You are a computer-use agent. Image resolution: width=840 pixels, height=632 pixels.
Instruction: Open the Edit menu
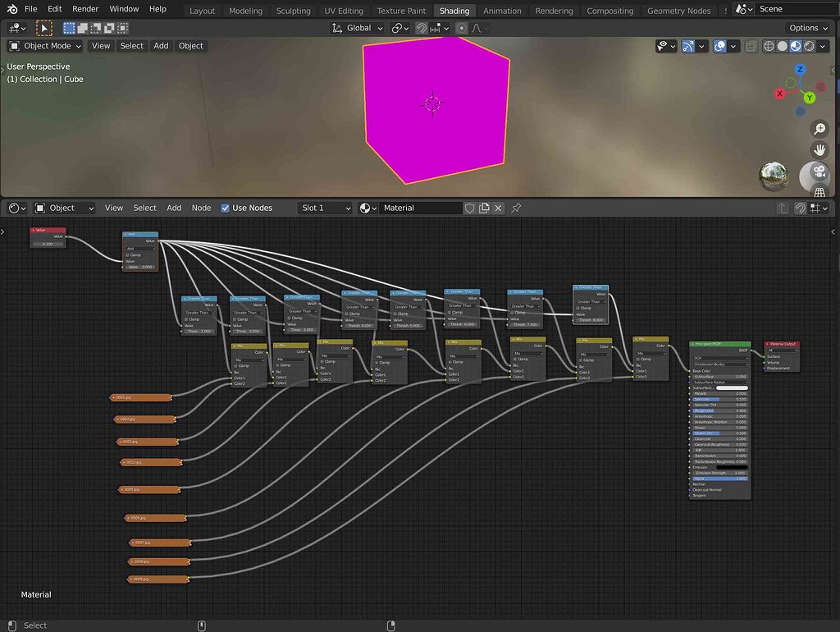coord(55,9)
